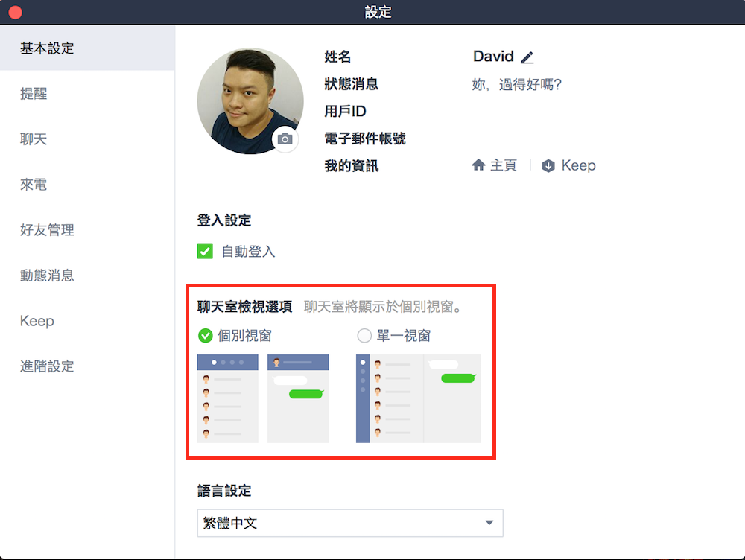
Task: Click the pencil icon next to David
Action: point(527,57)
